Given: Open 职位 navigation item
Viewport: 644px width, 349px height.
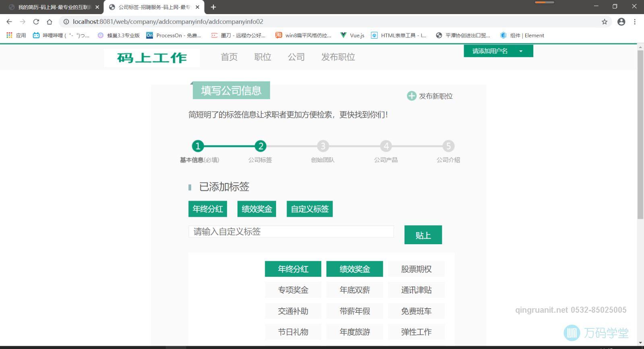Looking at the screenshot, I should click(263, 57).
